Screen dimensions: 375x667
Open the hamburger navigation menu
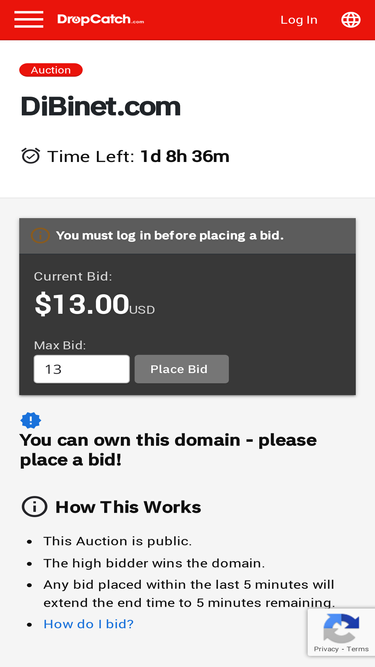28,20
